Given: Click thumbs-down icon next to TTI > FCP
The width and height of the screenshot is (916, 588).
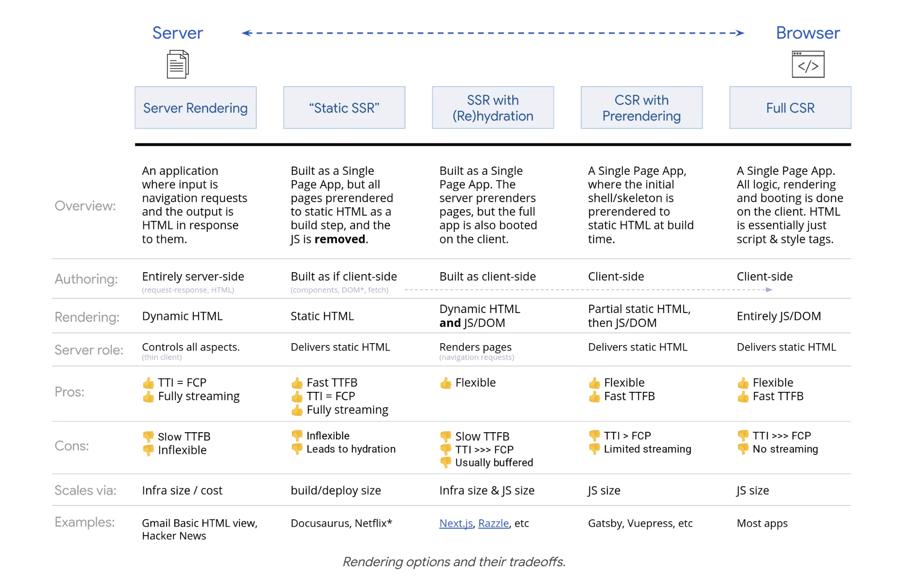Looking at the screenshot, I should [594, 435].
